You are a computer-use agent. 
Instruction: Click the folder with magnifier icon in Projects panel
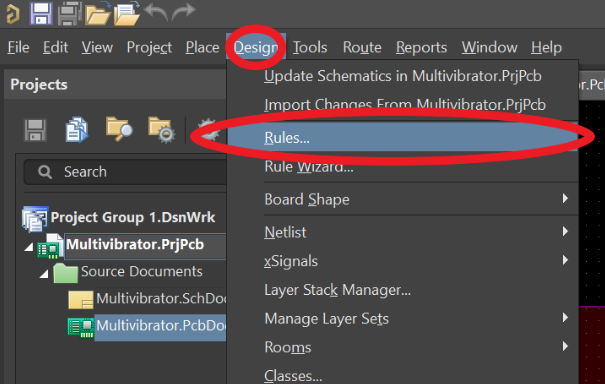tap(119, 129)
